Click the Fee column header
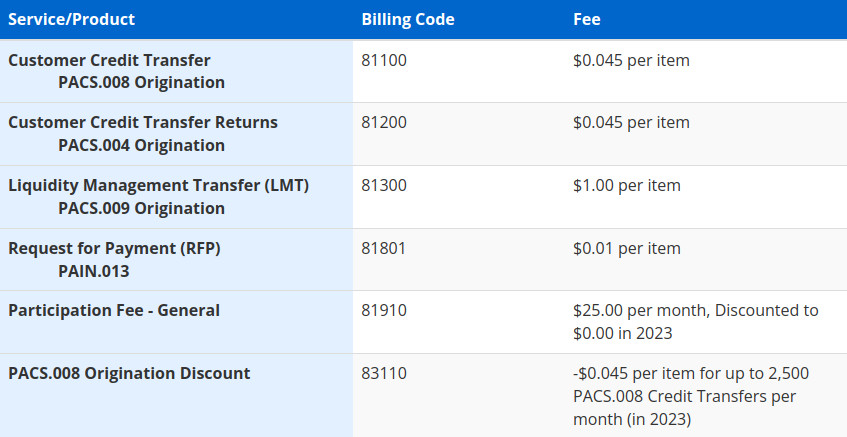Viewport: 847px width, 437px height. 587,19
